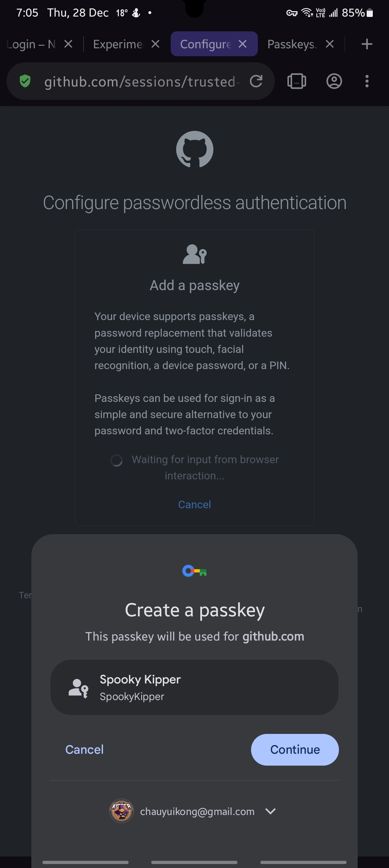Viewport: 389px width, 868px height.
Task: Tap the green site security shield icon
Action: [x=25, y=81]
